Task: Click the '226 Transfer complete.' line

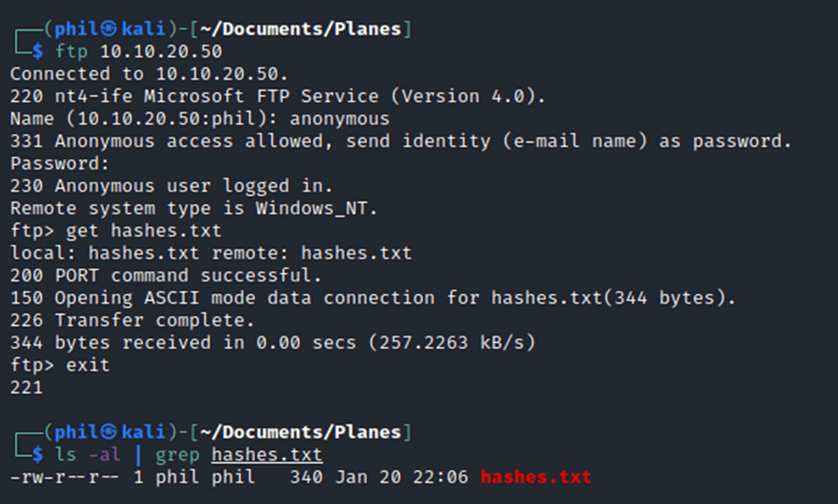Action: [x=133, y=320]
